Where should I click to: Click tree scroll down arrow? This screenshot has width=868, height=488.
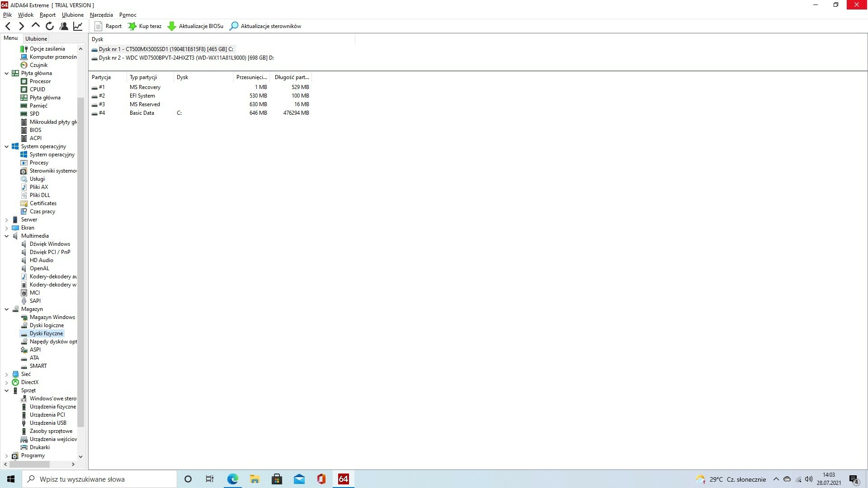click(x=80, y=456)
